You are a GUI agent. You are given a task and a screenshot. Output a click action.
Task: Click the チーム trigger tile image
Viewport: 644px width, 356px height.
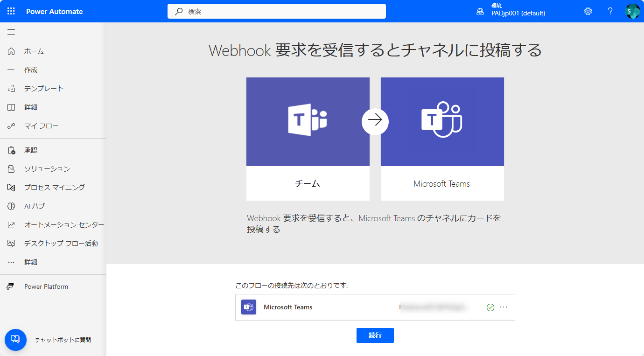coord(308,122)
